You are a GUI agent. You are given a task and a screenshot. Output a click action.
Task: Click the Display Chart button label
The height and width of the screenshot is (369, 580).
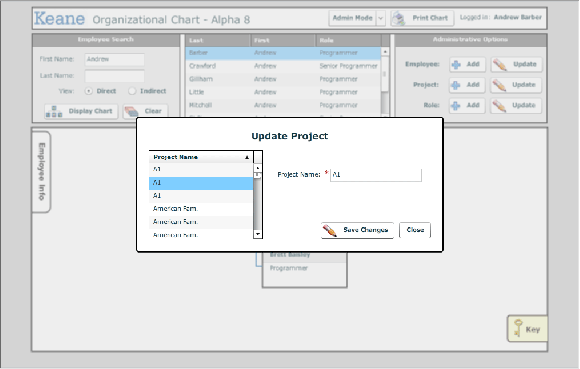point(90,111)
